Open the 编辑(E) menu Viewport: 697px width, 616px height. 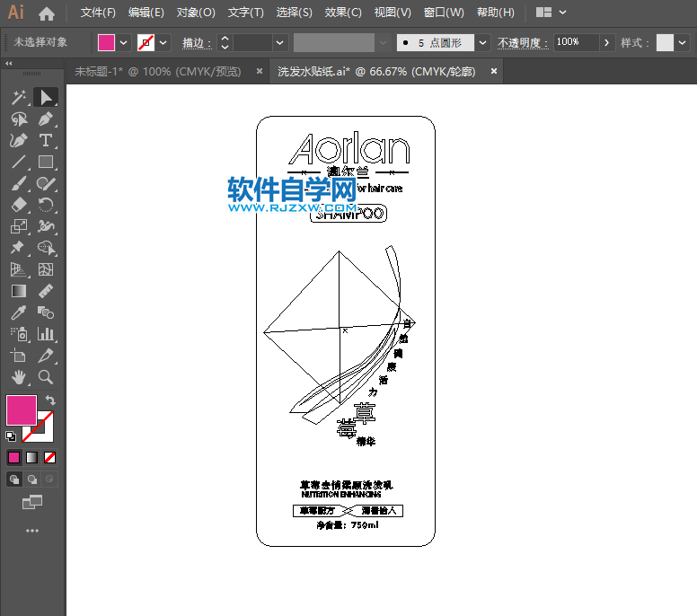tap(146, 13)
